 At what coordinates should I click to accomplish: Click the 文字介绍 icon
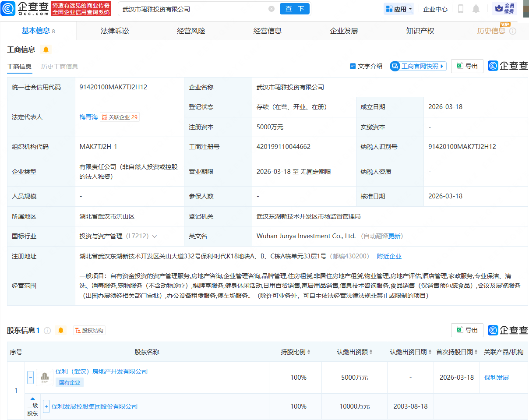point(353,66)
